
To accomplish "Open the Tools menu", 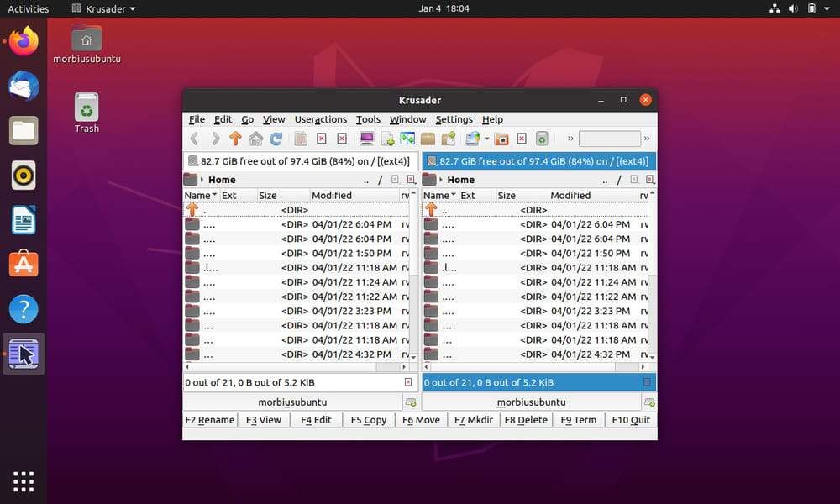I will (368, 119).
